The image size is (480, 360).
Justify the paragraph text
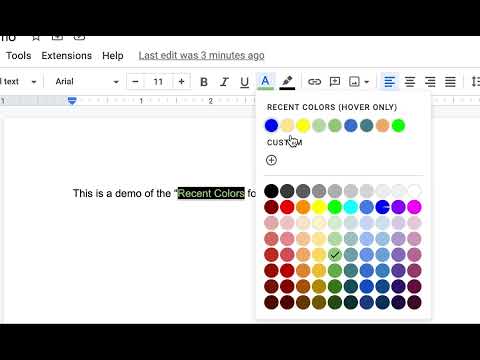[450, 82]
